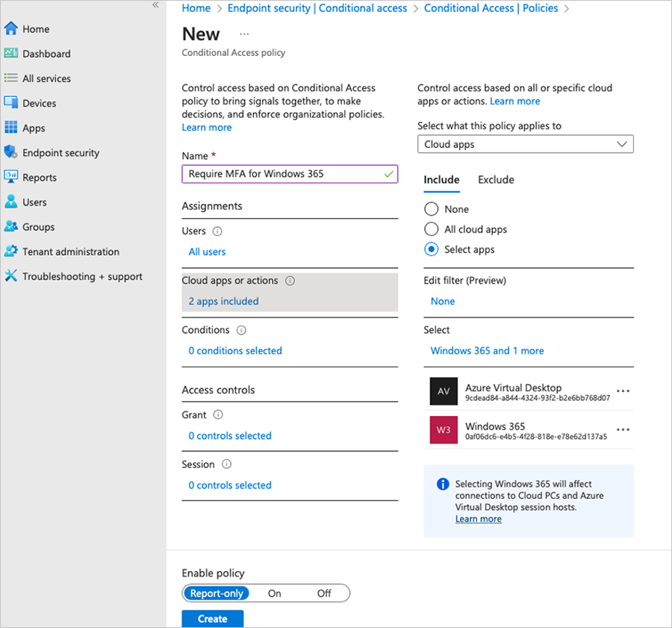
Task: Click info icon beside Cloud apps or actions
Action: (x=290, y=281)
